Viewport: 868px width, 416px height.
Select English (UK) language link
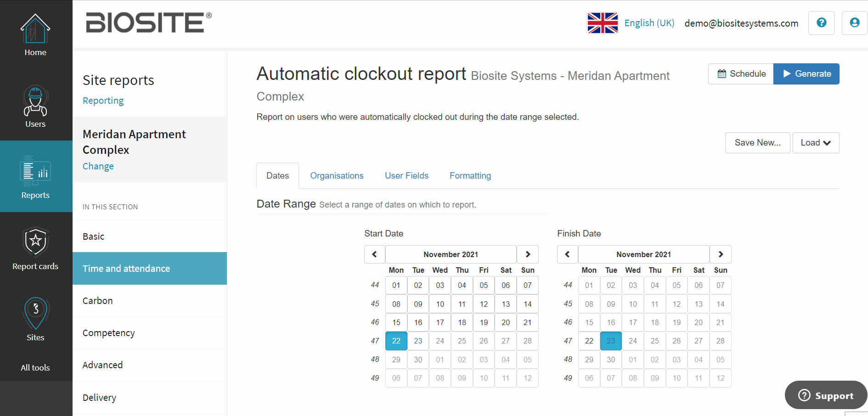[x=649, y=23]
